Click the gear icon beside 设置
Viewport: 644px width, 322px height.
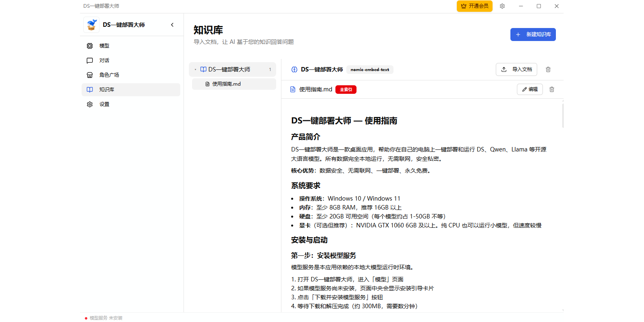90,104
